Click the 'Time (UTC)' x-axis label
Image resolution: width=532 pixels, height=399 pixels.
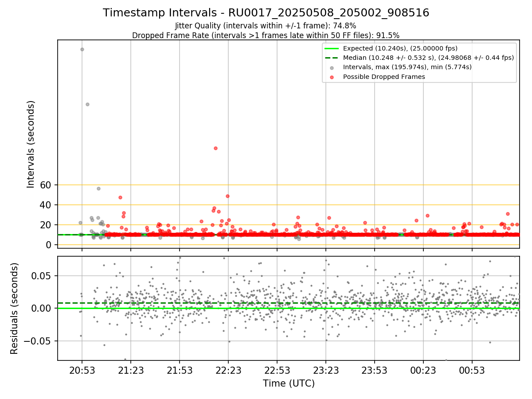(289, 383)
